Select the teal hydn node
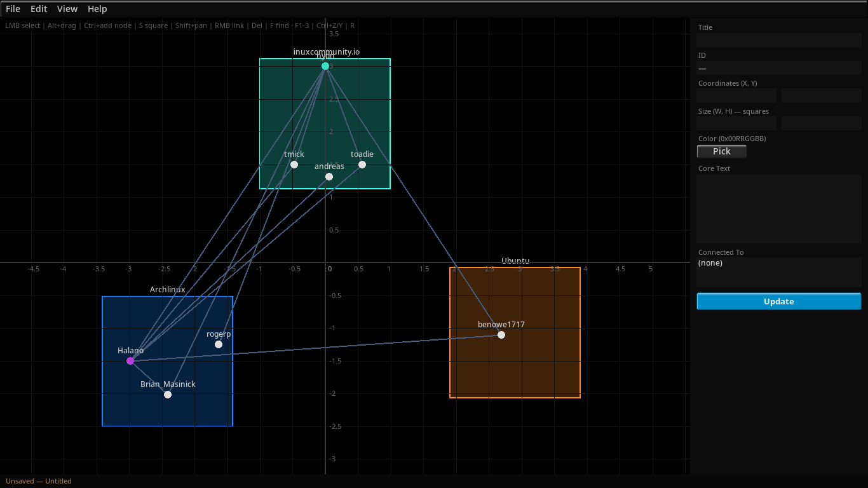868x488 pixels. [325, 66]
